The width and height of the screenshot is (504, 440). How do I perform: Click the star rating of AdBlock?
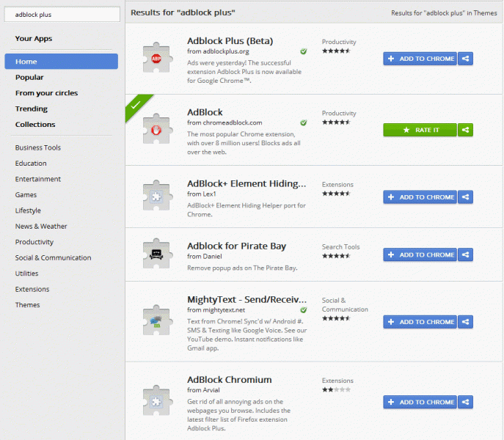pyautogui.click(x=336, y=122)
